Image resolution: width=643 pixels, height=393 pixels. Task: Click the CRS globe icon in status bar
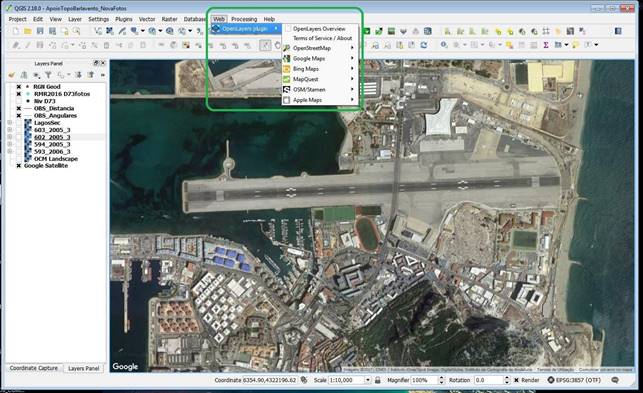pos(551,380)
